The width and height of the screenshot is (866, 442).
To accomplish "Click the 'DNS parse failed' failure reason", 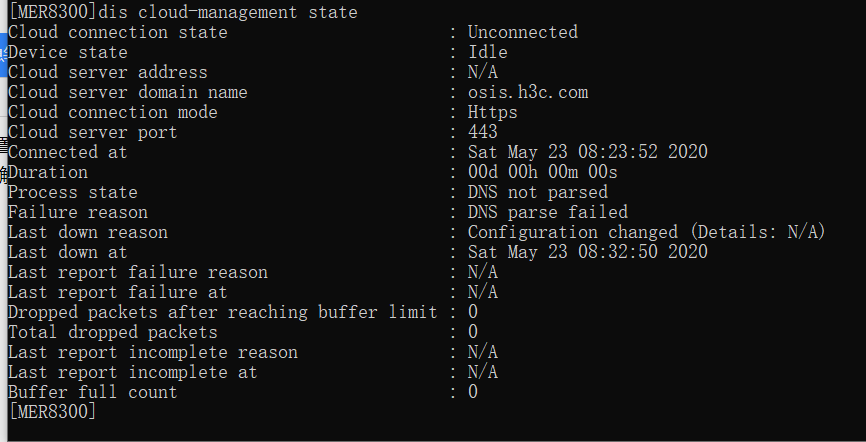I will 547,212.
